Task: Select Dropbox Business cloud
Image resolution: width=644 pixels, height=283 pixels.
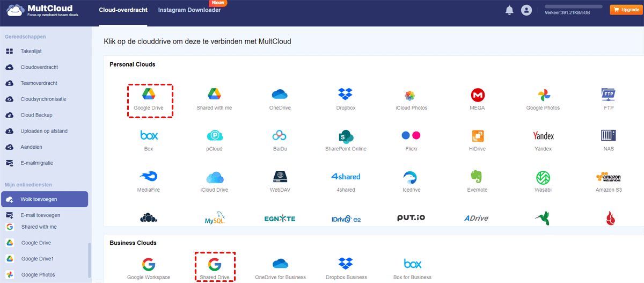Action: click(x=346, y=269)
